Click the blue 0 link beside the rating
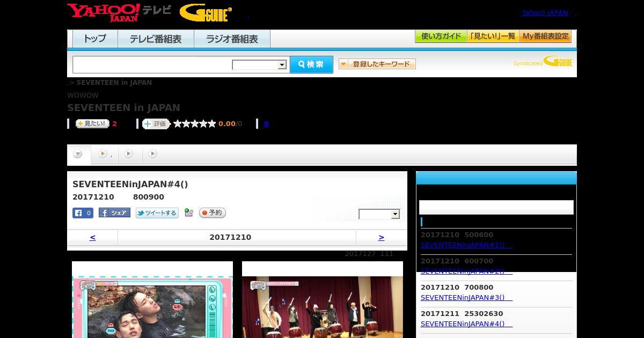The image size is (644, 338). tap(266, 124)
